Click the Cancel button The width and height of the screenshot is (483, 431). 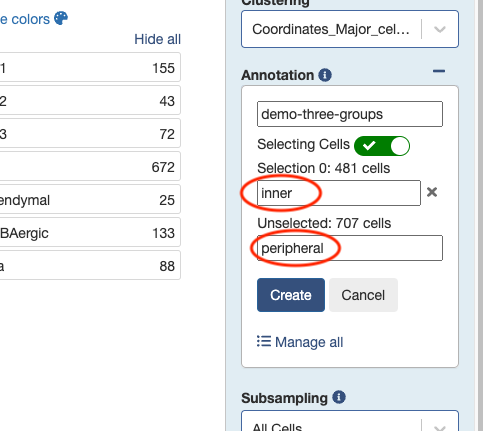[363, 295]
